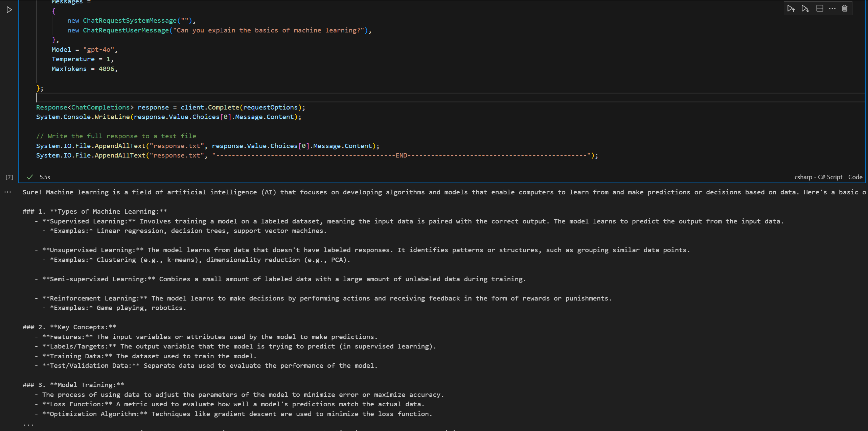Screen dimensions: 868x431
Task: Click the 'Types of Machine Learning' output heading
Action: click(x=108, y=212)
